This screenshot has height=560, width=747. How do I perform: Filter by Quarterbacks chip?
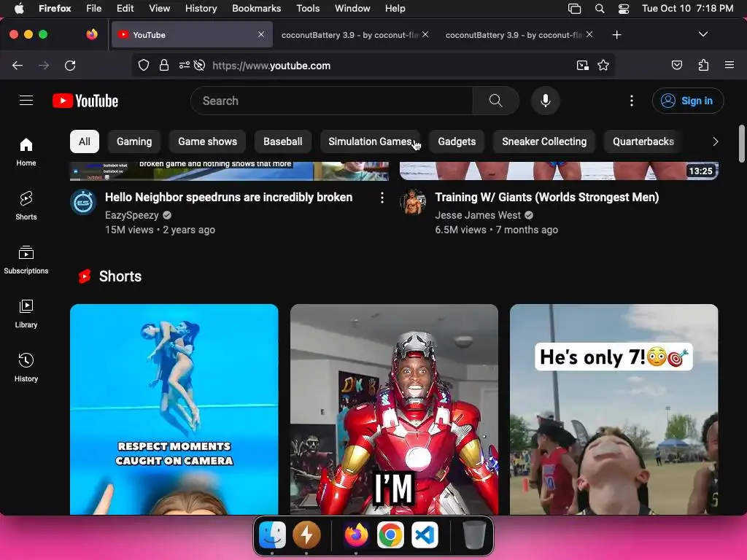(643, 141)
